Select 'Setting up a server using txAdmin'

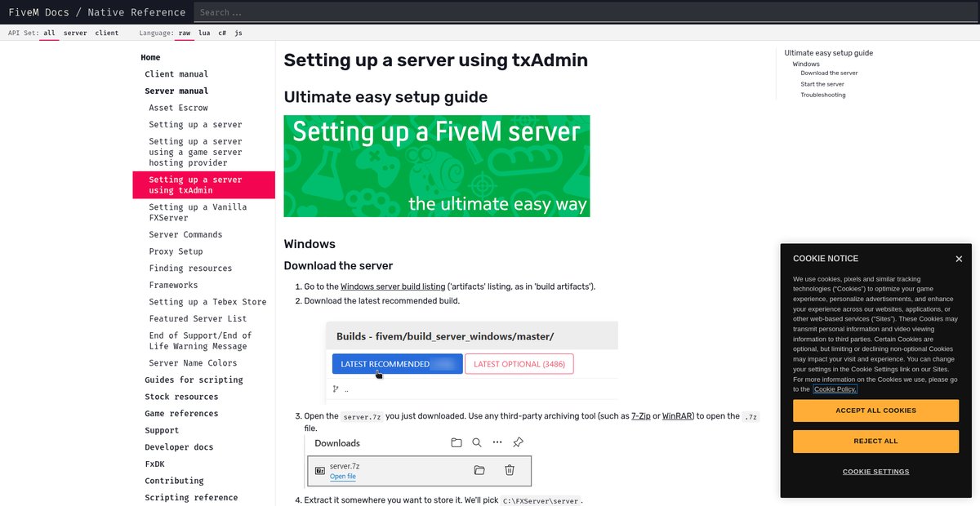[204, 185]
